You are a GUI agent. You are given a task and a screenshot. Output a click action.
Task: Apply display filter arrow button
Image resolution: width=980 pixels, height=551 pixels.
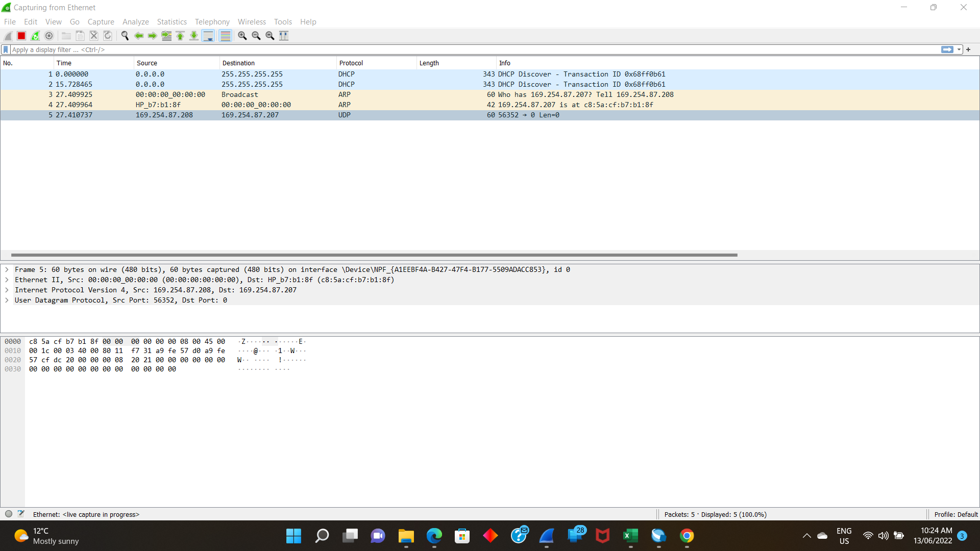pos(947,49)
